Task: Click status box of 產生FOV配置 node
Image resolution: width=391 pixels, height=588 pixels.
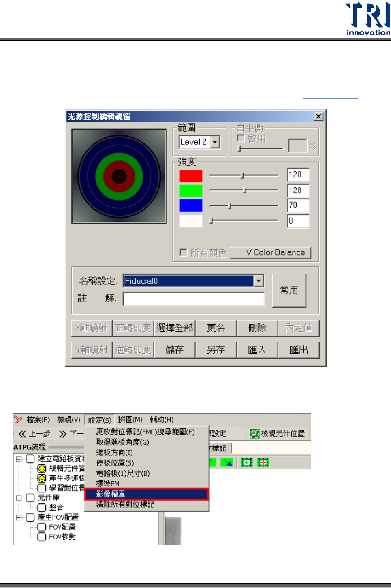Action: [x=30, y=517]
